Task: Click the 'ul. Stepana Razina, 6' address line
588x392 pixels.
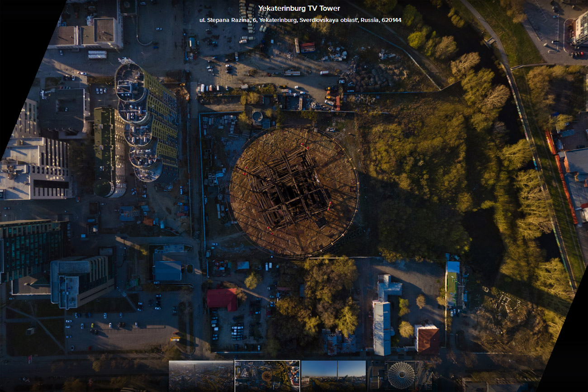Action: point(300,20)
